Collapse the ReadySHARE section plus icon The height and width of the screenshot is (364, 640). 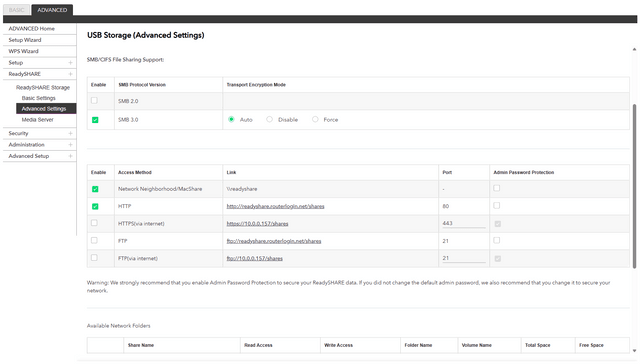[70, 74]
